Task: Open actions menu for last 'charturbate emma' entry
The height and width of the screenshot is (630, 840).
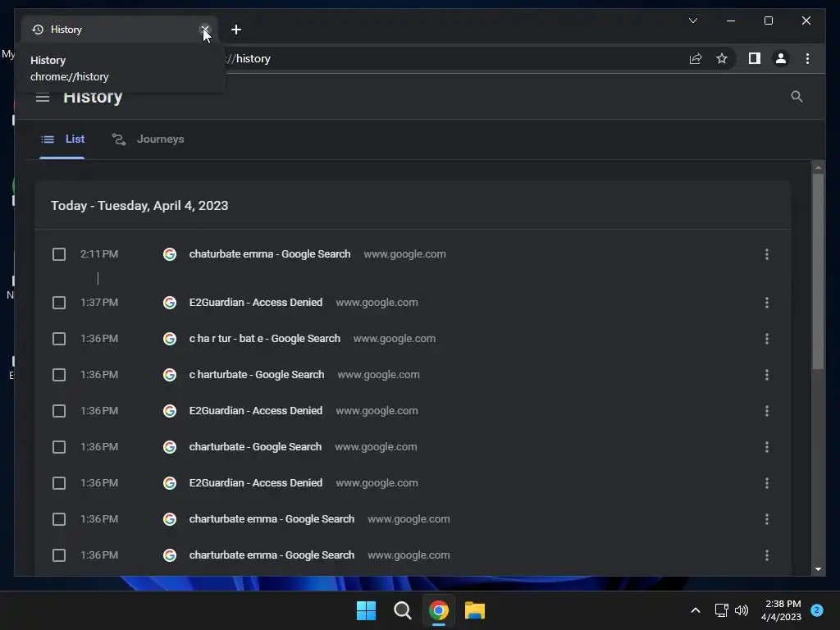Action: 767,555
